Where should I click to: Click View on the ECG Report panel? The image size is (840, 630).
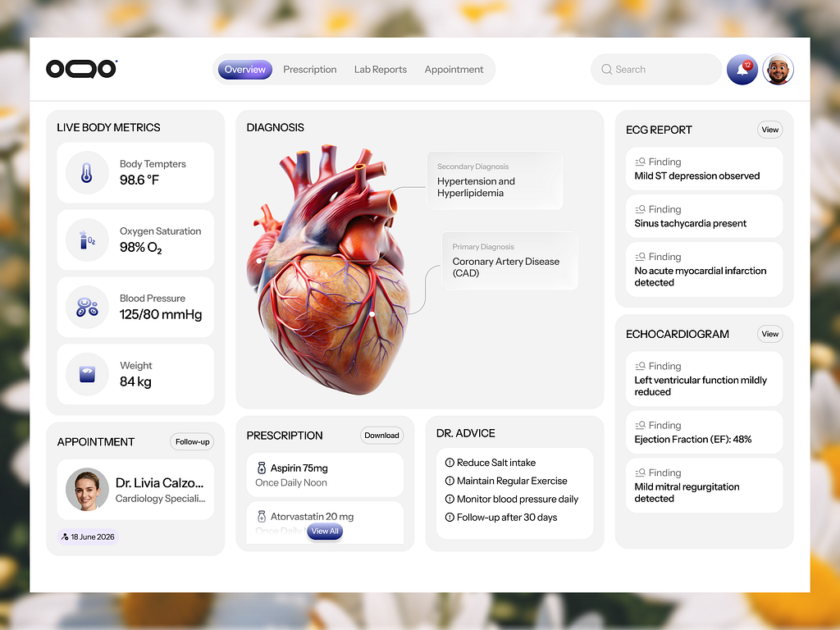tap(769, 130)
